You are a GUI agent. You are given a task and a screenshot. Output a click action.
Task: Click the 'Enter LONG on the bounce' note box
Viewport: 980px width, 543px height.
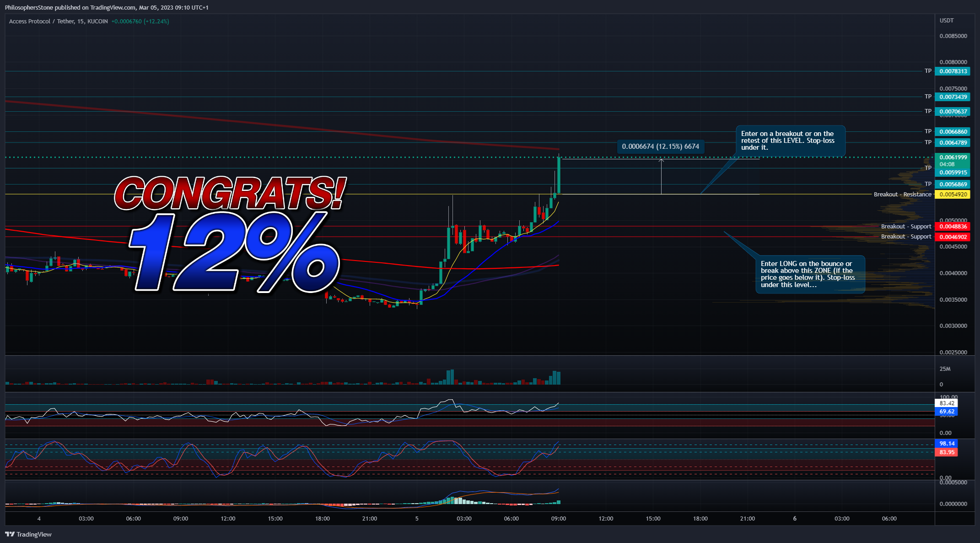click(810, 274)
